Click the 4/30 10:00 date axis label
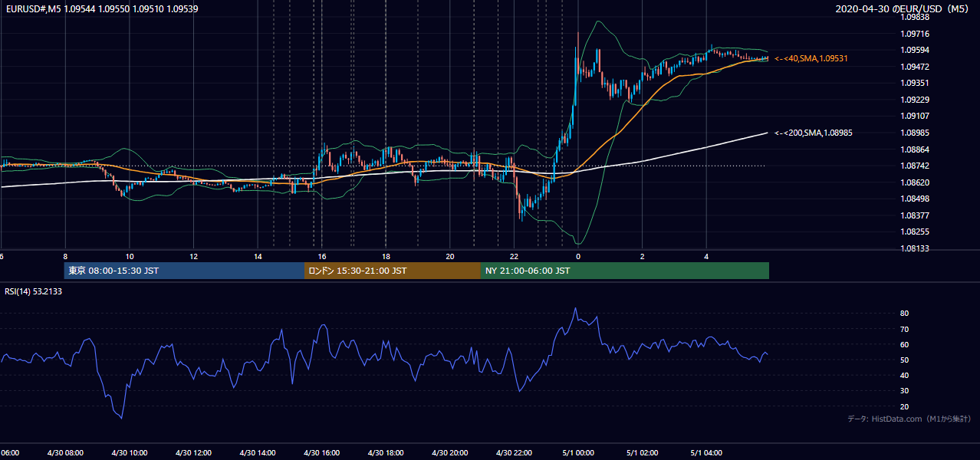The height and width of the screenshot is (460, 980). (x=129, y=453)
